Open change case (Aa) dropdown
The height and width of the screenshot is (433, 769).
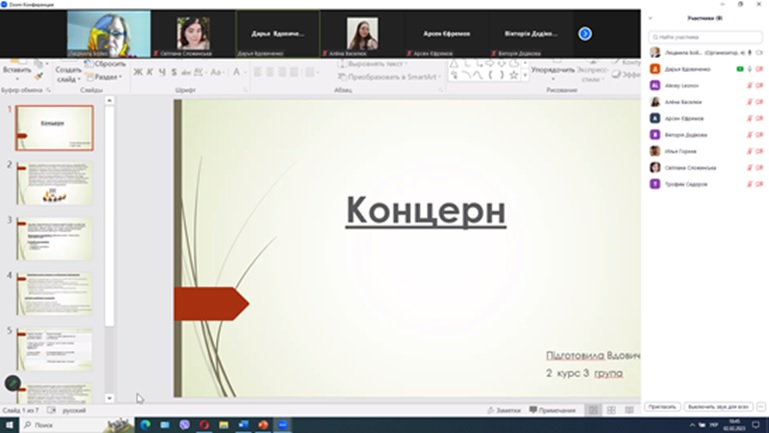tap(217, 72)
